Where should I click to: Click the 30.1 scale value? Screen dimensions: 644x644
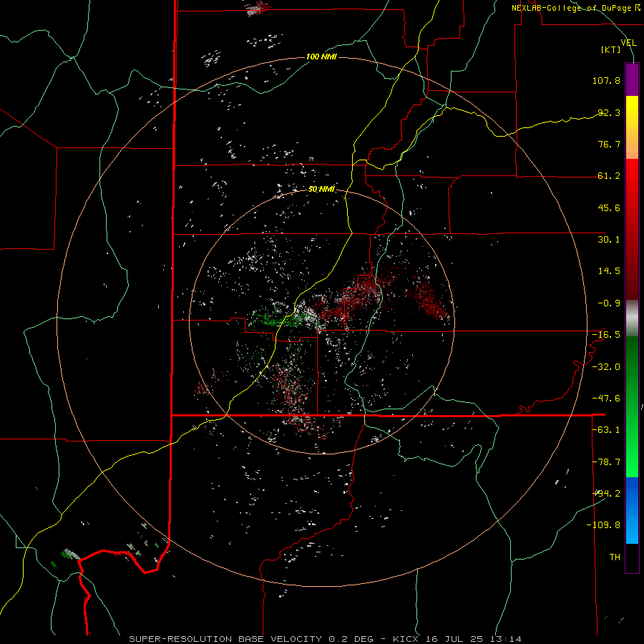[609, 240]
